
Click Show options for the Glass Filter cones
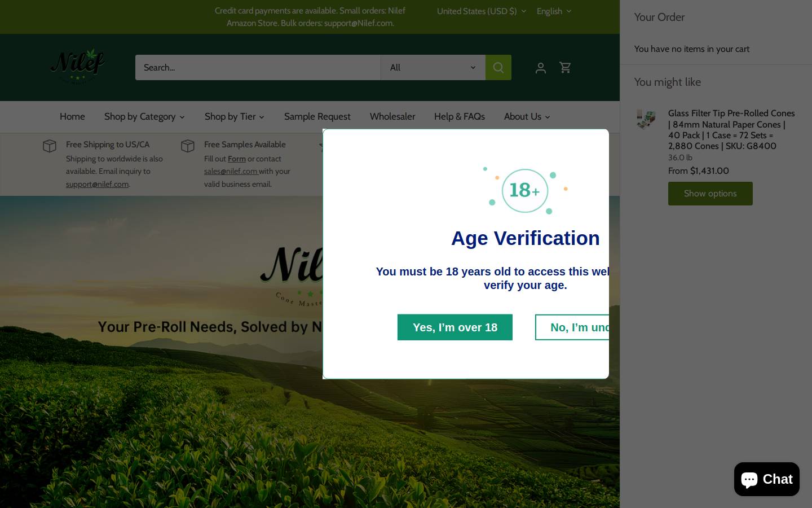click(x=710, y=194)
